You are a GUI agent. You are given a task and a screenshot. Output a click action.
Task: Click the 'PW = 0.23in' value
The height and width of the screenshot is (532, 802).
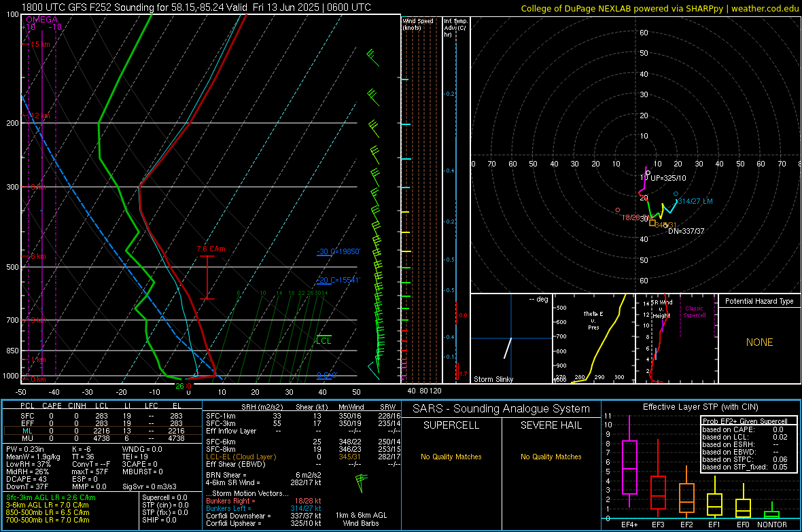click(x=25, y=449)
